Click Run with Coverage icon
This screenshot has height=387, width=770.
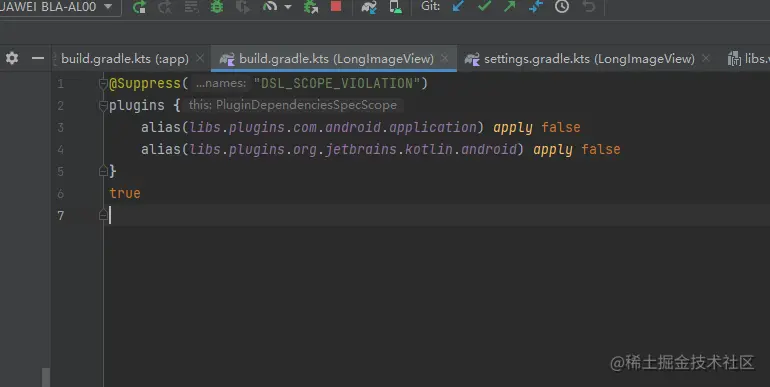243,6
